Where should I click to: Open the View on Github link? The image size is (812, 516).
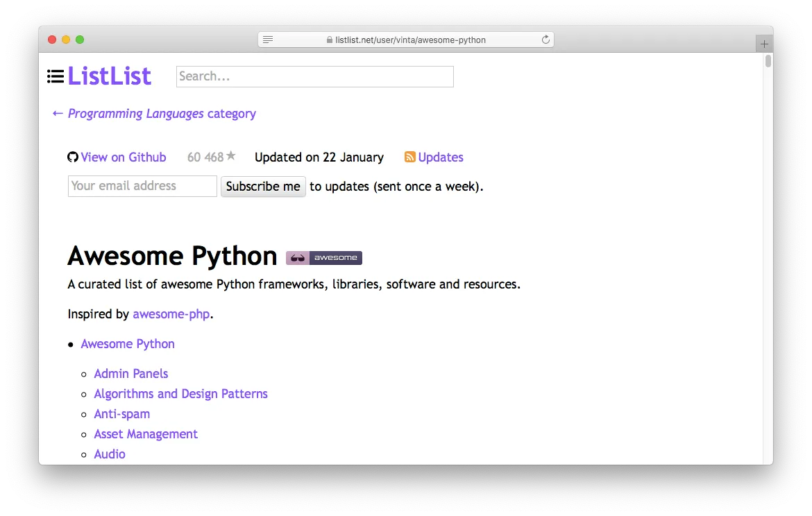click(123, 157)
